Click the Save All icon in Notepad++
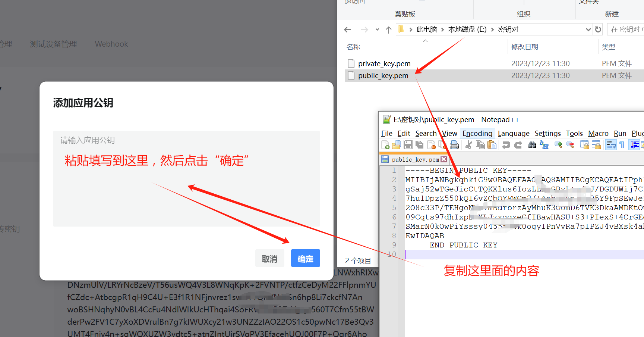Image resolution: width=644 pixels, height=337 pixels. click(x=420, y=145)
